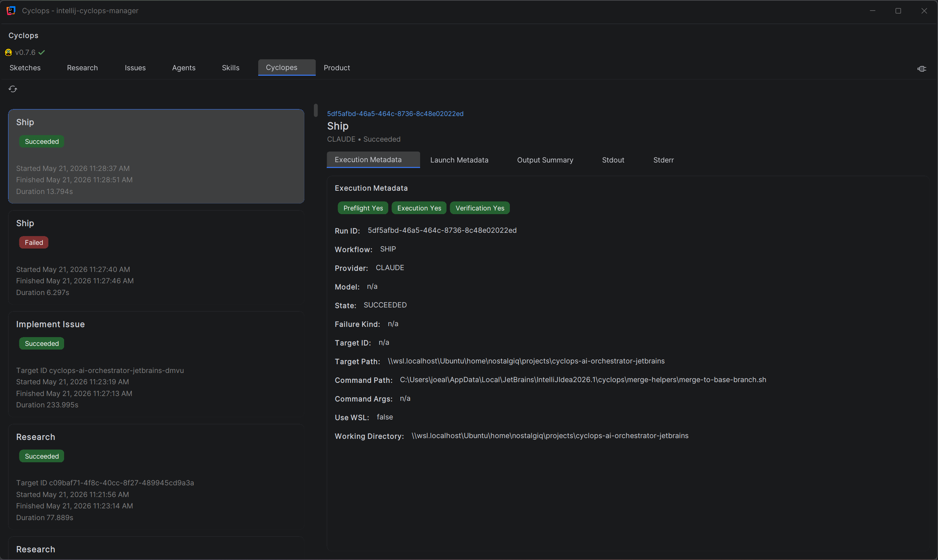This screenshot has height=560, width=938.
Task: Click the Model value "n/a"
Action: coord(372,287)
